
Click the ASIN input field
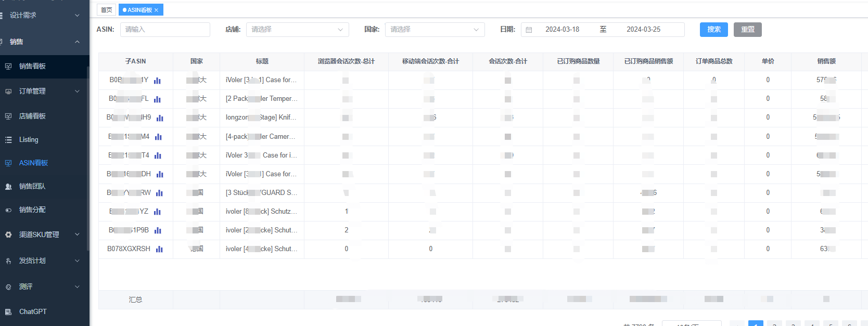click(x=165, y=30)
